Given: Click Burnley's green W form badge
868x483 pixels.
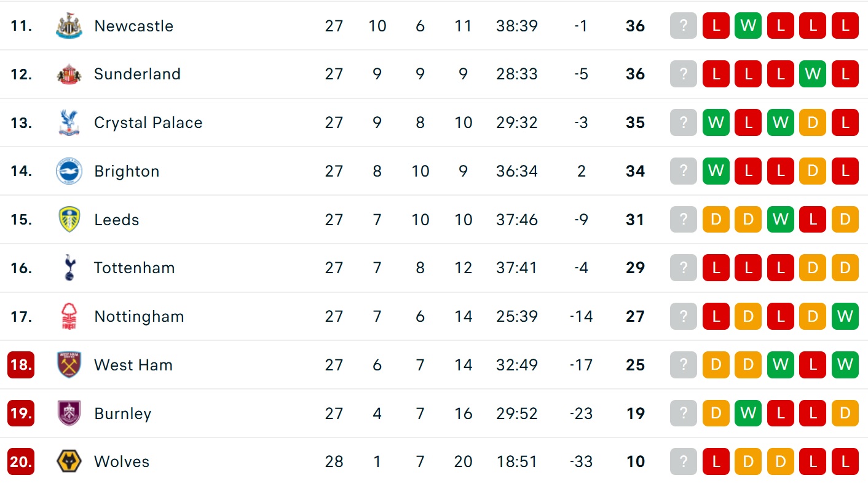Looking at the screenshot, I should coord(748,413).
